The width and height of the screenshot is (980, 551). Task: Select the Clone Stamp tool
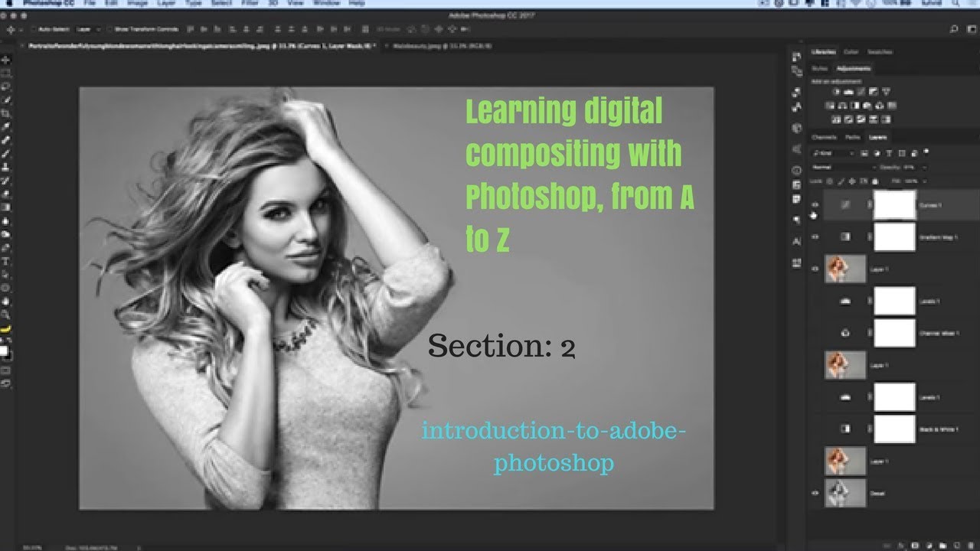click(x=5, y=167)
